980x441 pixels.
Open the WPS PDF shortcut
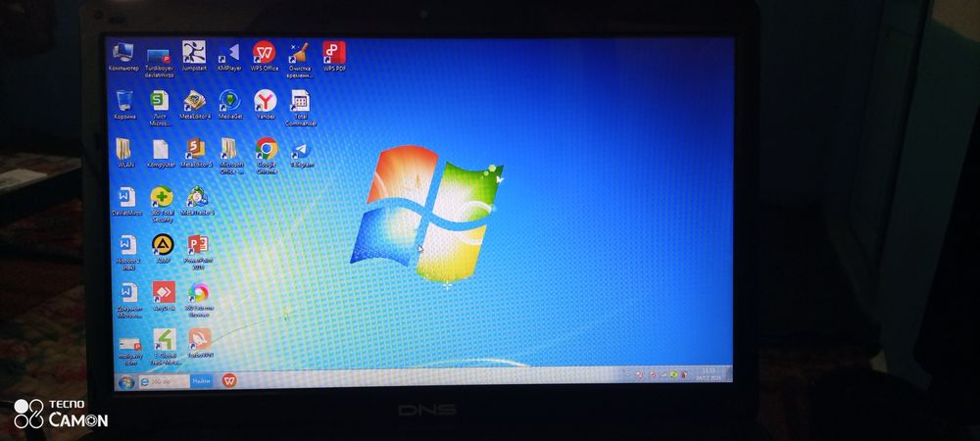(x=334, y=56)
